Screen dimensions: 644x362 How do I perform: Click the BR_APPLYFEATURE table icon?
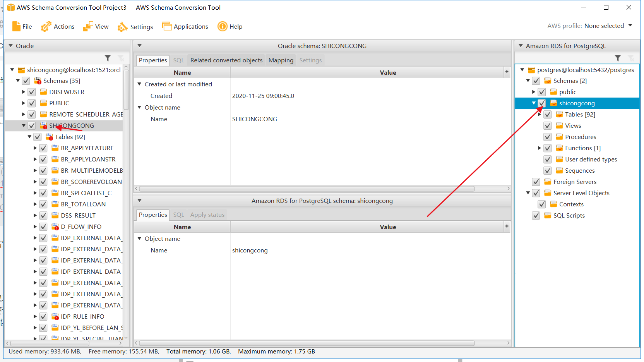tap(55, 148)
